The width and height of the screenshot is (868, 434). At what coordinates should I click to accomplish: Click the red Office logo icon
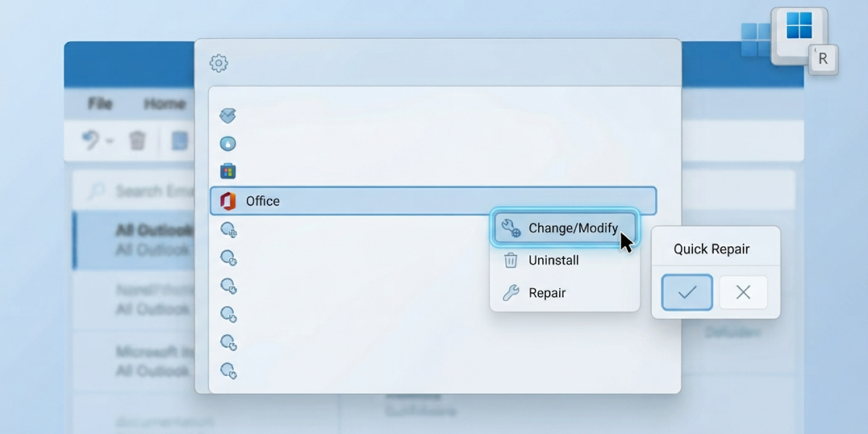[229, 201]
